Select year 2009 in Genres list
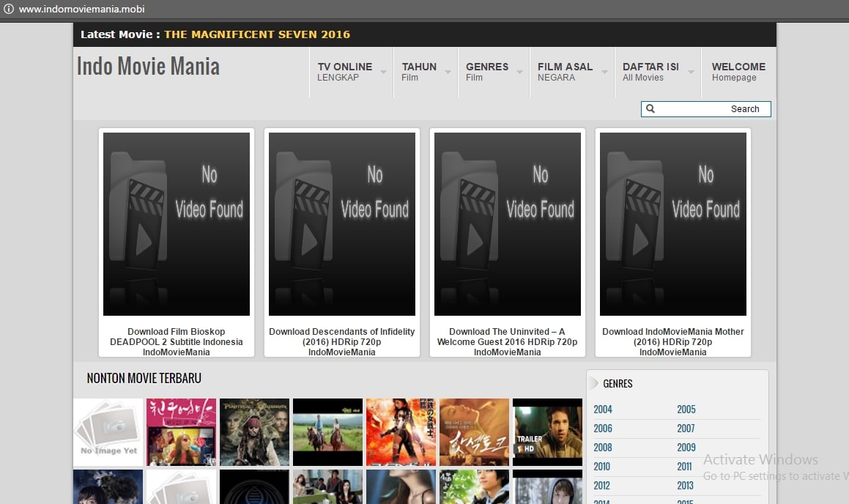 [x=686, y=447]
